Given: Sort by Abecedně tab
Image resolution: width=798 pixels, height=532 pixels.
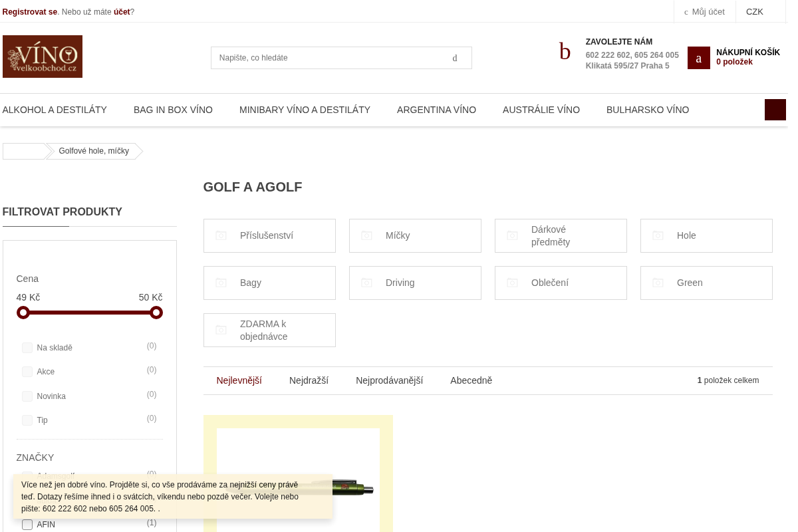Looking at the screenshot, I should (471, 380).
